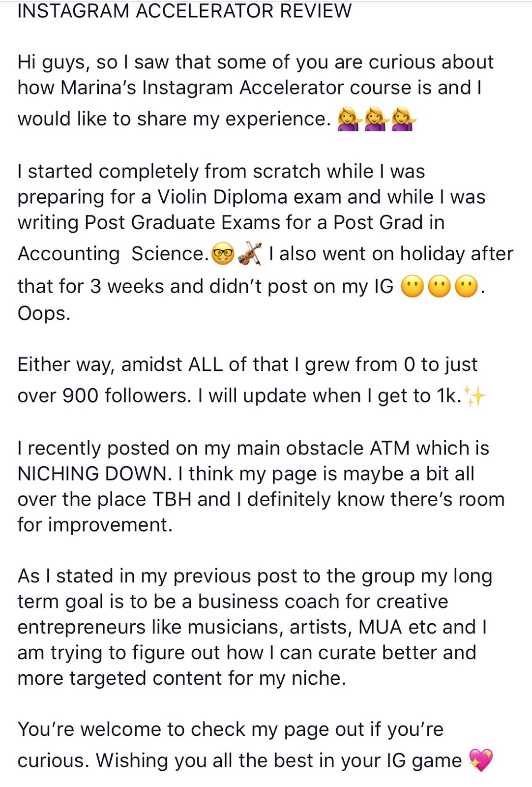The image size is (532, 787).
Task: Tap the middle no-mouth face emoji
Action: pos(440,287)
